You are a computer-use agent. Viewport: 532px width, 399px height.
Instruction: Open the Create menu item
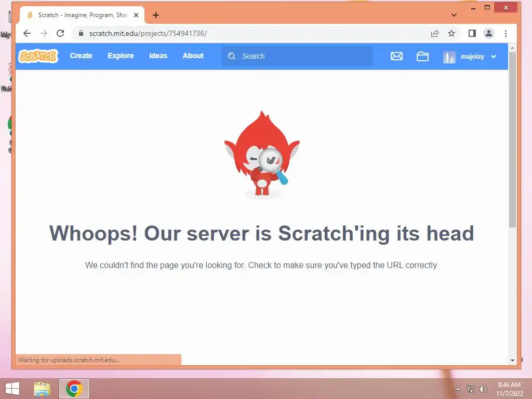81,56
